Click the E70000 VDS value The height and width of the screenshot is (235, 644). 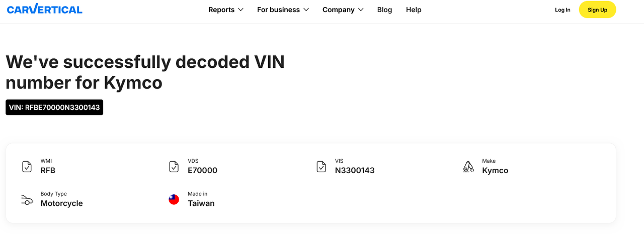[202, 170]
